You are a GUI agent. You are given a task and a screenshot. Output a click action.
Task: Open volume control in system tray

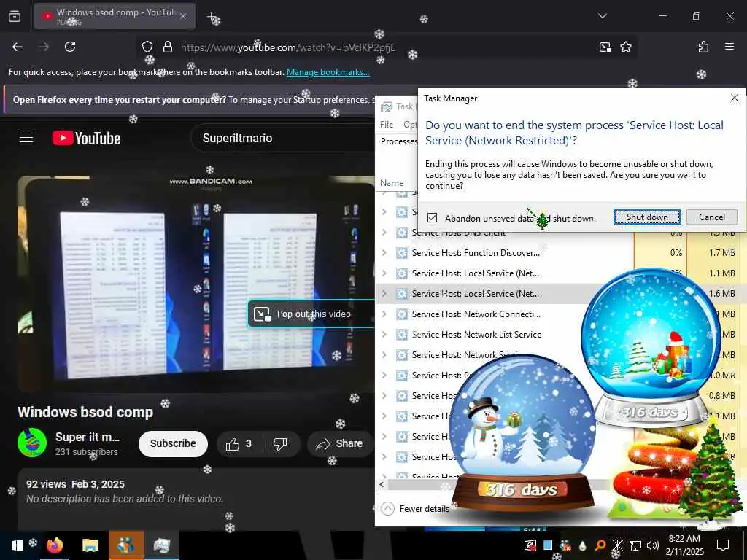(x=653, y=545)
